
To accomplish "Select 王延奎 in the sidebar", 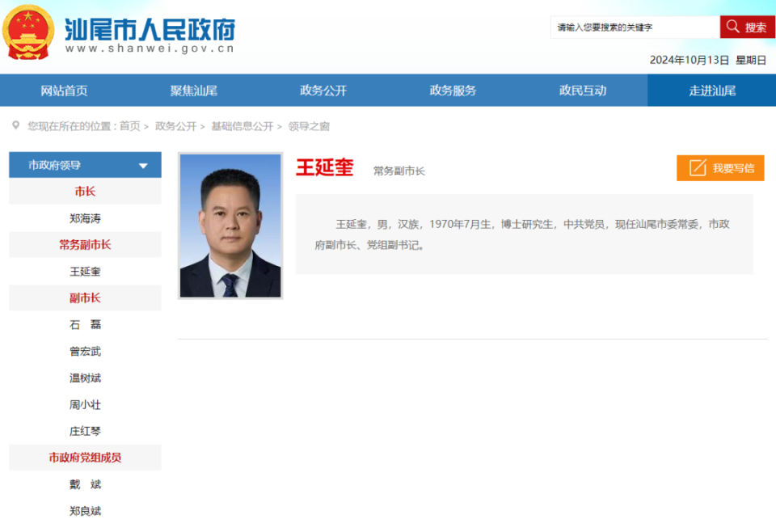I will pyautogui.click(x=84, y=271).
